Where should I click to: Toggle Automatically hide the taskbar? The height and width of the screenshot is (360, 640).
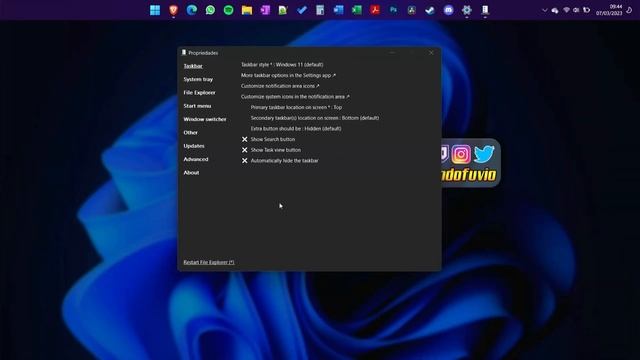(280, 160)
